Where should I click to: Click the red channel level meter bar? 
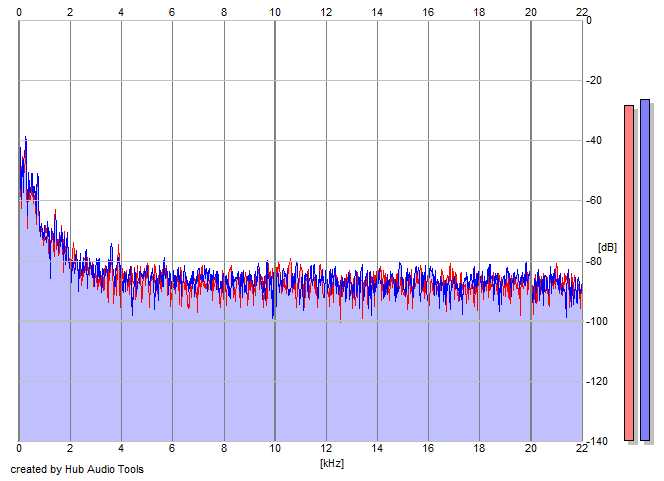coord(629,273)
